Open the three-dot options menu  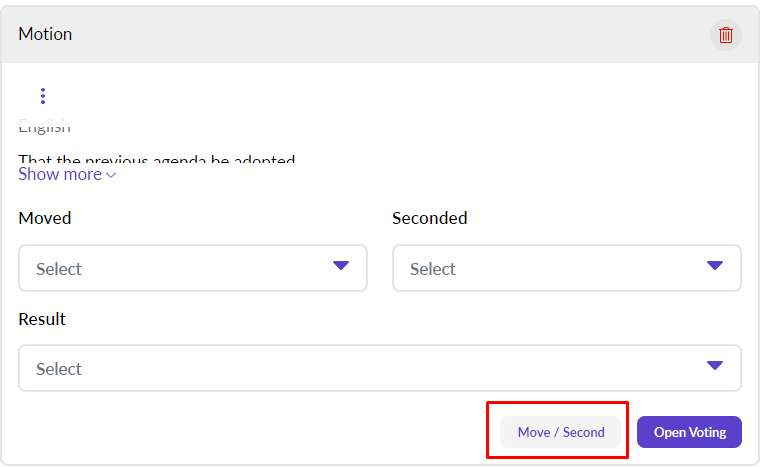click(x=43, y=96)
